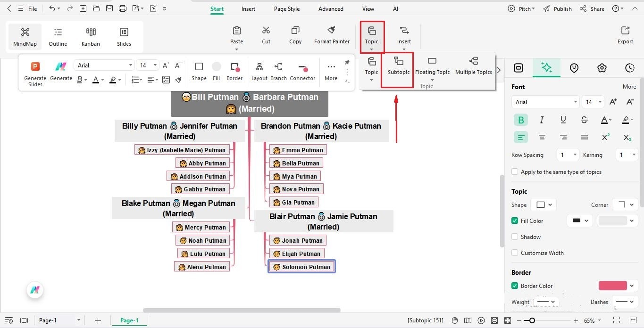Open the border Dashes dropdown
644x328 pixels.
[625, 302]
